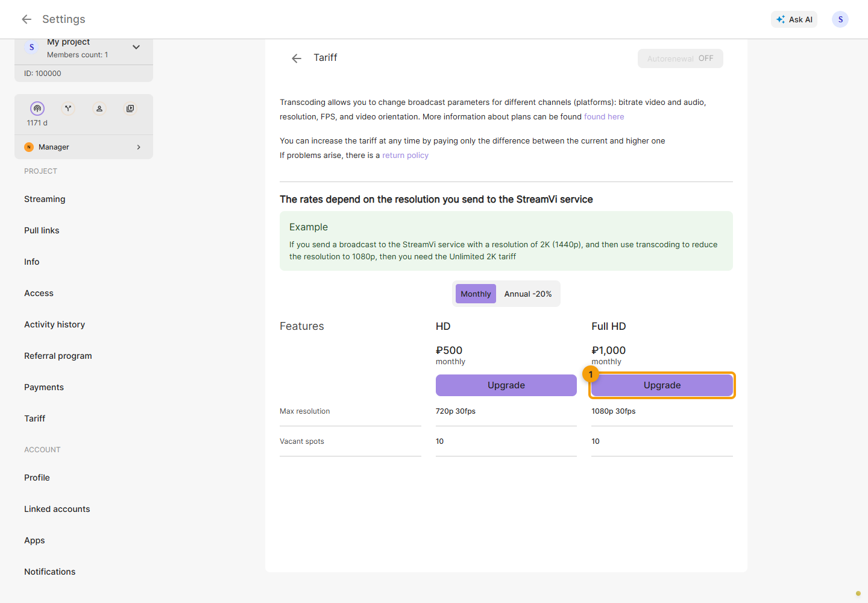Click the video library icon
This screenshot has width=868, height=603.
pyautogui.click(x=130, y=109)
